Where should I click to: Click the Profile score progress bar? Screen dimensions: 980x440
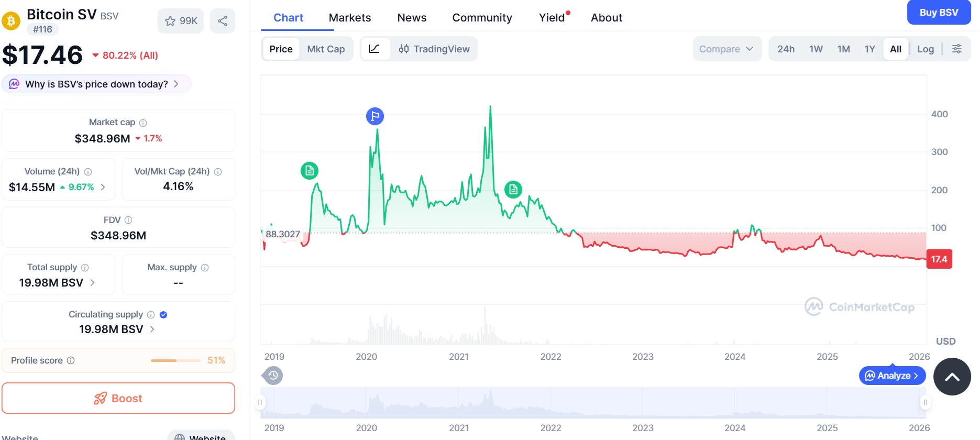pos(175,360)
